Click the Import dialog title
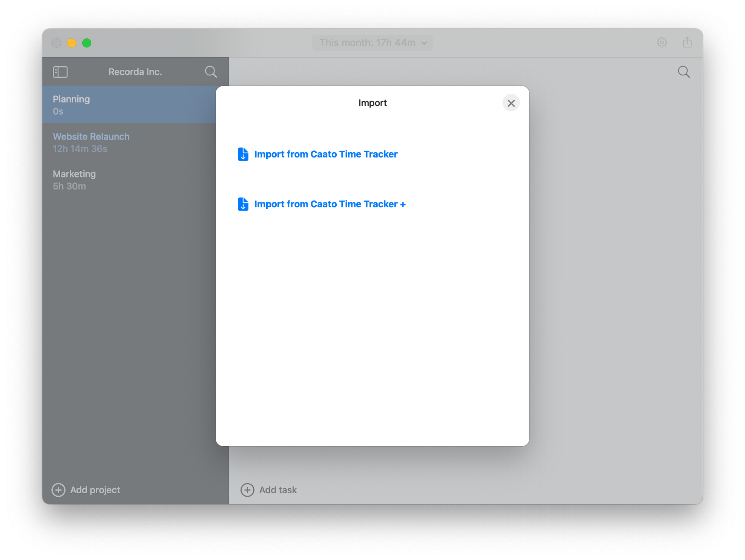The image size is (745, 560). click(372, 103)
